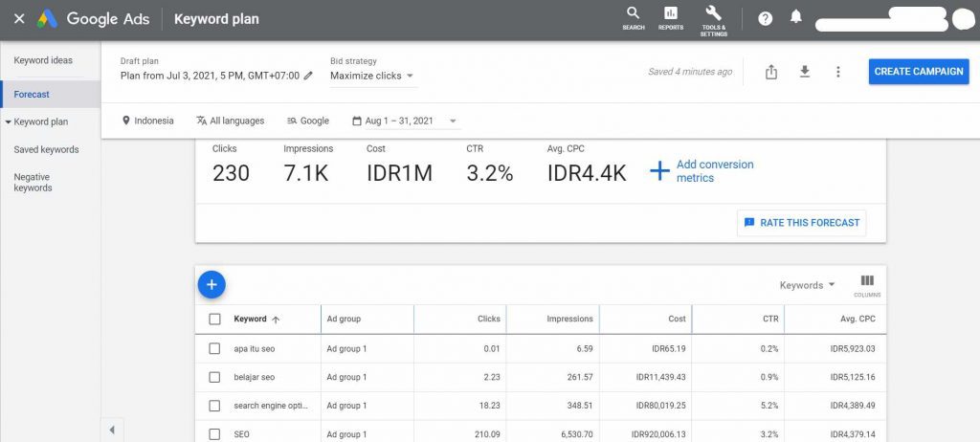The image size is (980, 442).
Task: Sort by the Keyword column header
Action: pyautogui.click(x=256, y=319)
